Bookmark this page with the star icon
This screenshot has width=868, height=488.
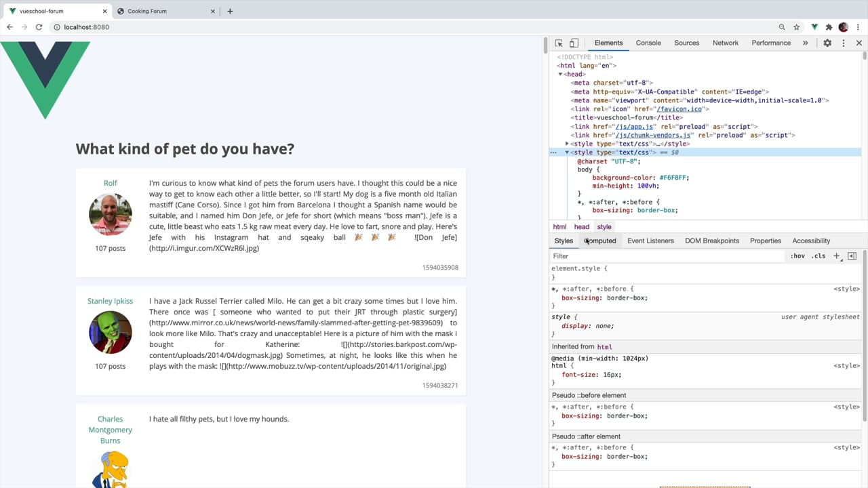[x=797, y=27]
